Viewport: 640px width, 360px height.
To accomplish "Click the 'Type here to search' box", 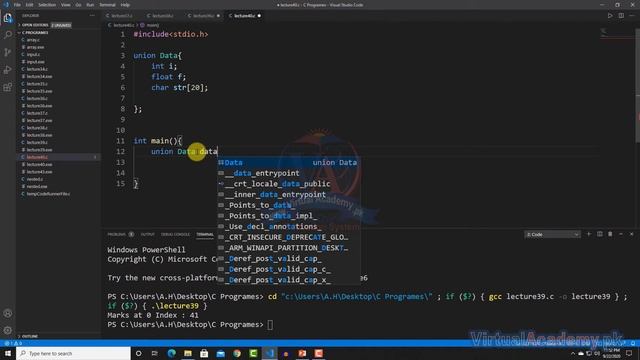I will pos(73,353).
